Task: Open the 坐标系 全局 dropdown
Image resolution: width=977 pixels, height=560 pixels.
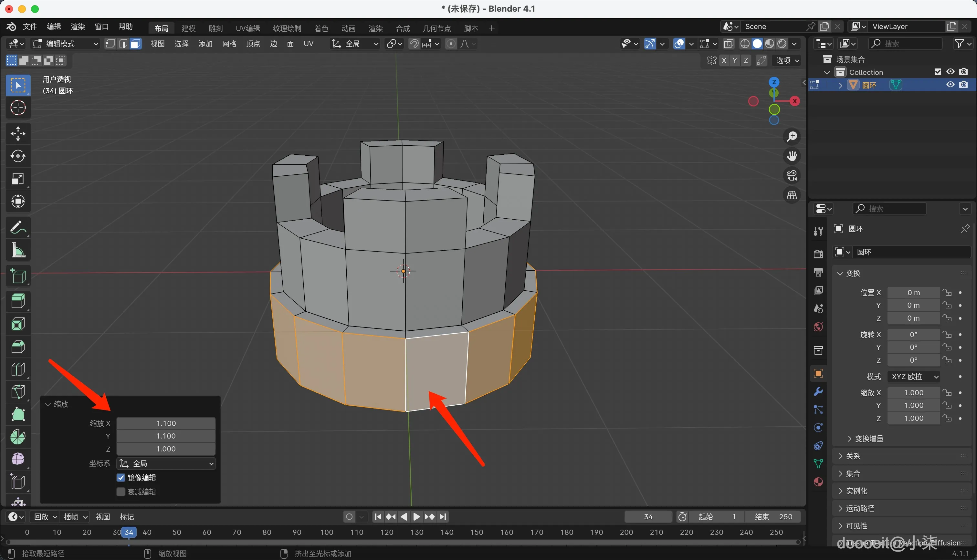Action: [x=166, y=463]
